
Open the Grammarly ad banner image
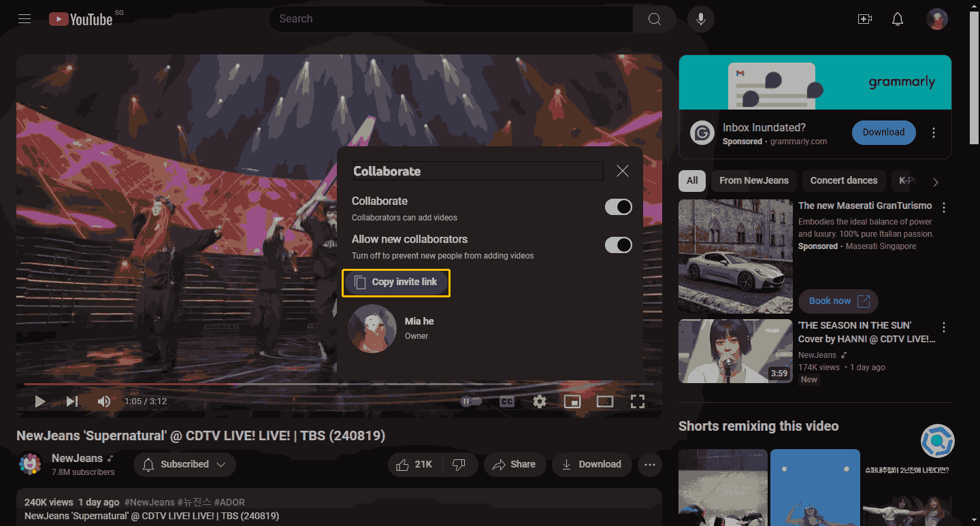pos(815,82)
